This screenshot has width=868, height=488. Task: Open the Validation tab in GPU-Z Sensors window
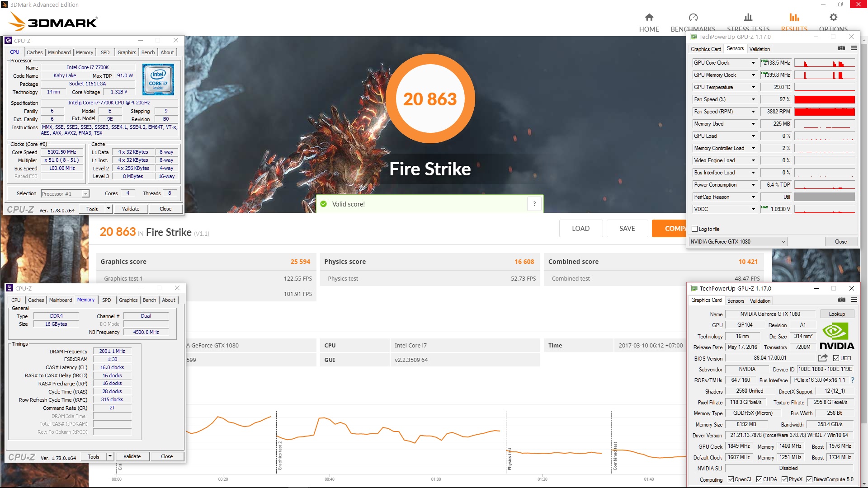[x=759, y=49]
